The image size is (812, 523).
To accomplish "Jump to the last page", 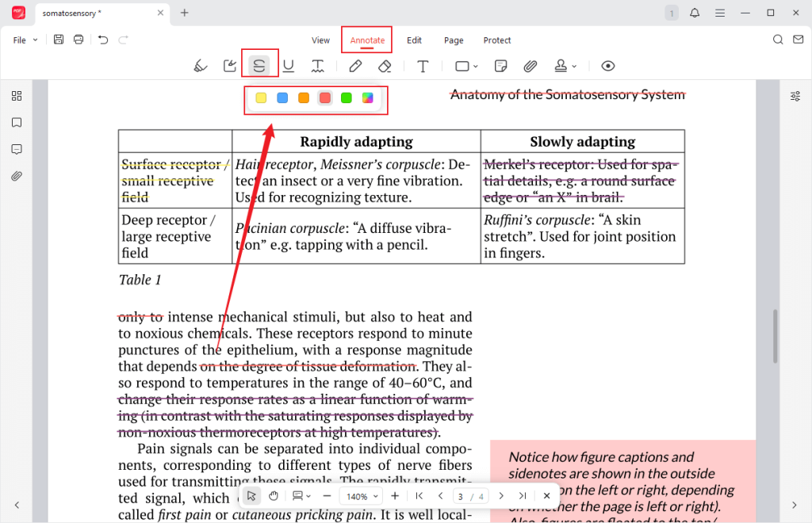I will (522, 495).
